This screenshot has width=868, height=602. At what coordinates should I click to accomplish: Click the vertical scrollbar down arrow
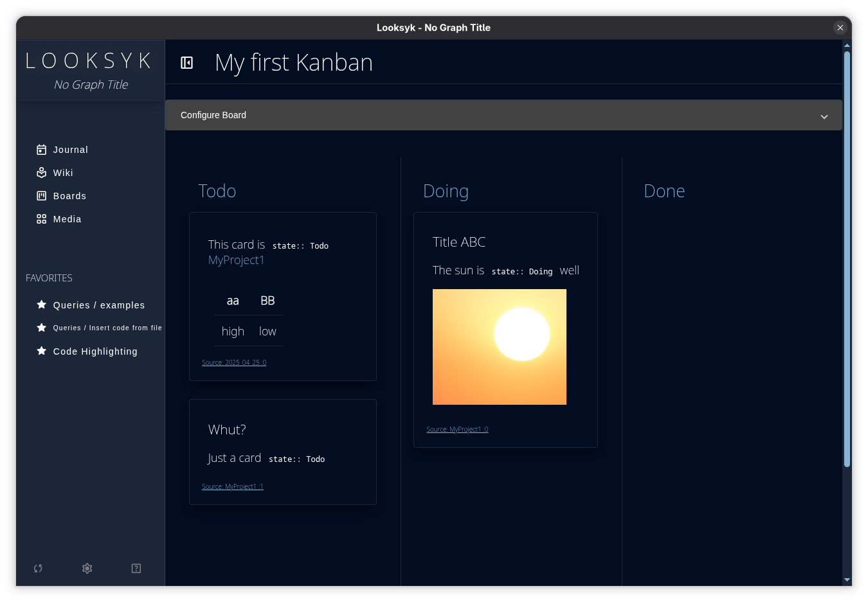(847, 580)
